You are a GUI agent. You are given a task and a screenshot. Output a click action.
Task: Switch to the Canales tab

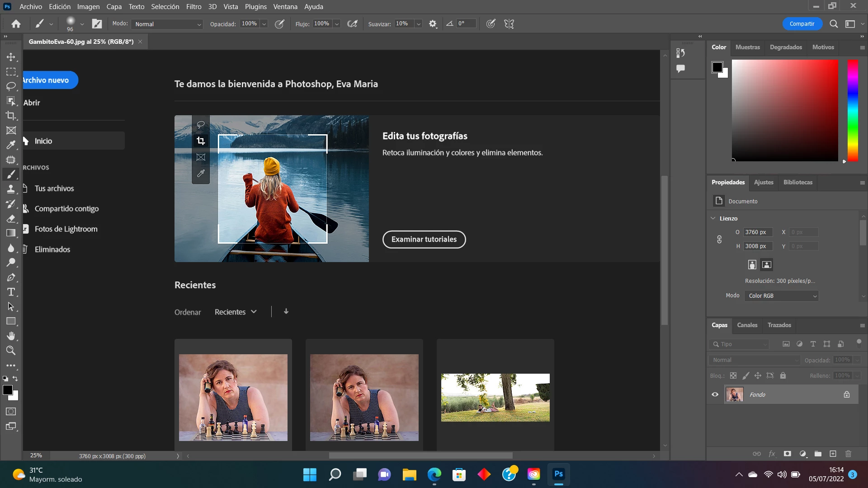coord(747,325)
